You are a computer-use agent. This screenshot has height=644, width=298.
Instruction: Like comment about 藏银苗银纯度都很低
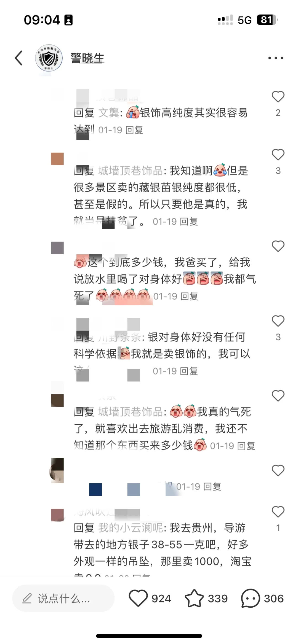pyautogui.click(x=278, y=155)
